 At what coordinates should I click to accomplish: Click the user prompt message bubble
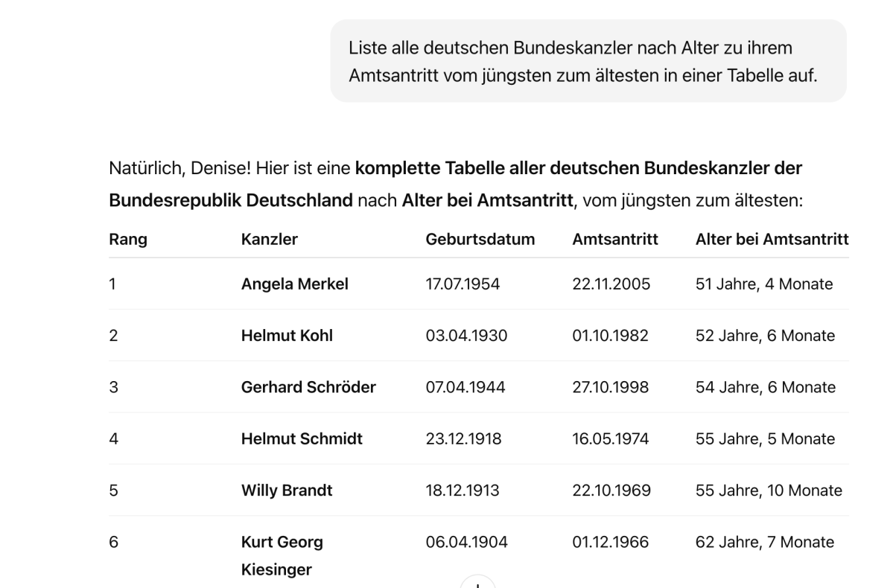tap(588, 62)
